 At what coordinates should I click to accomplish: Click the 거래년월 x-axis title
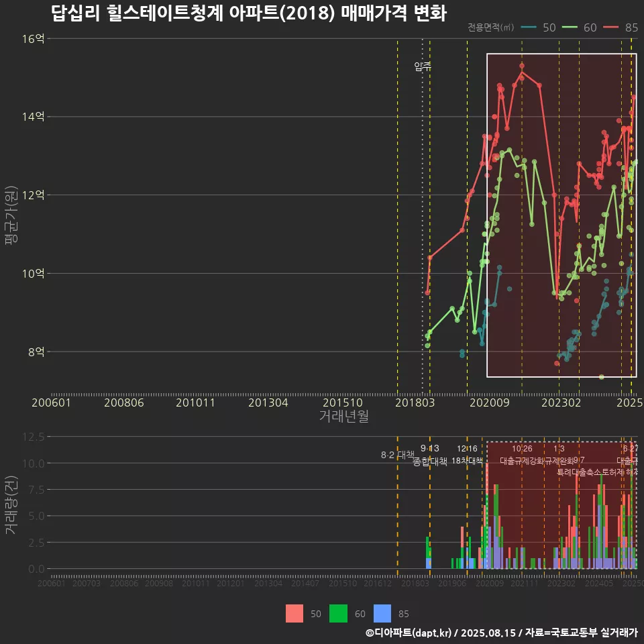click(344, 416)
